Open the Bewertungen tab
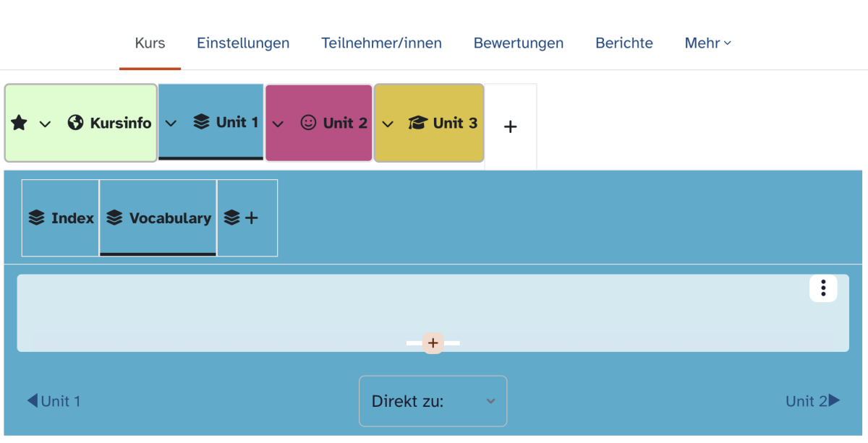The image size is (868, 443). click(x=518, y=43)
